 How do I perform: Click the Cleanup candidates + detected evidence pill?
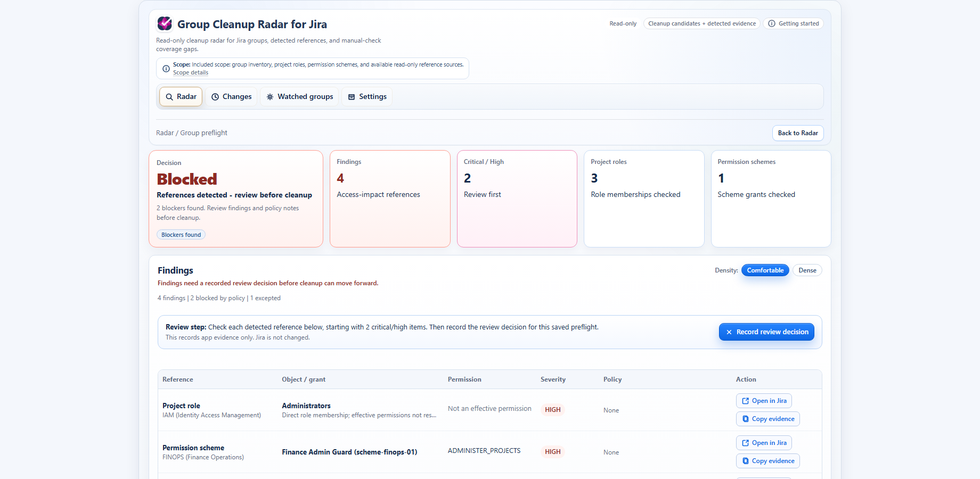702,23
